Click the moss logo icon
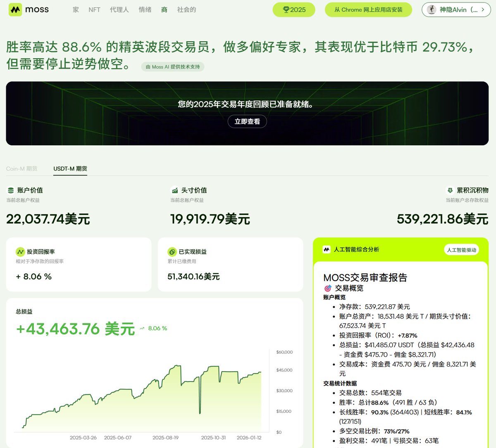Image resolution: width=496 pixels, height=448 pixels. 15,9
